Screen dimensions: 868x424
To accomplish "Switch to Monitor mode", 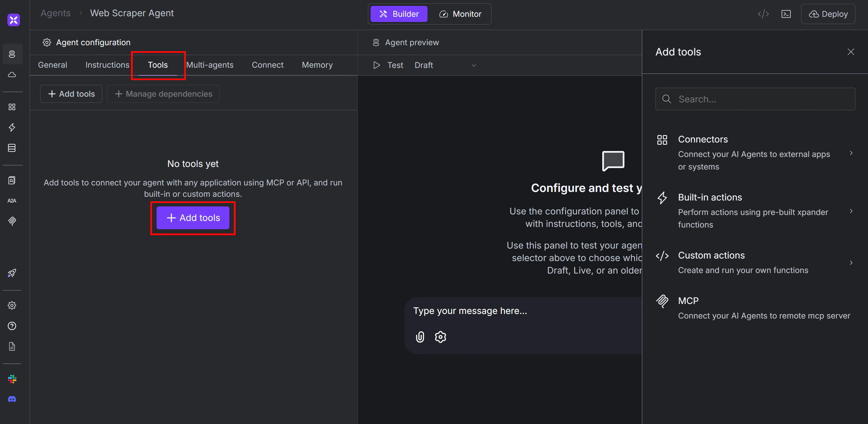I will coord(461,14).
